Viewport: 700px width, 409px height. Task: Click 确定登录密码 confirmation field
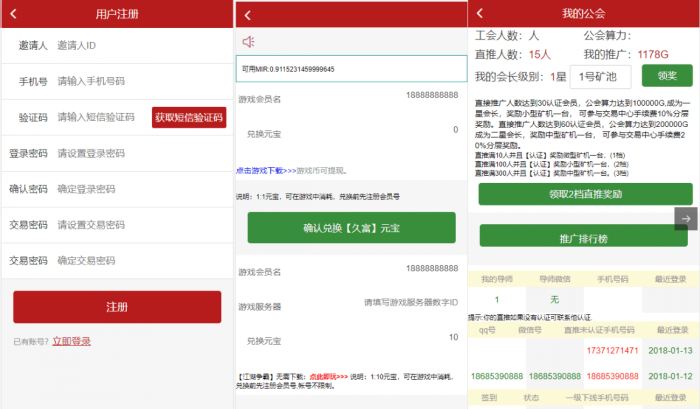[130, 189]
